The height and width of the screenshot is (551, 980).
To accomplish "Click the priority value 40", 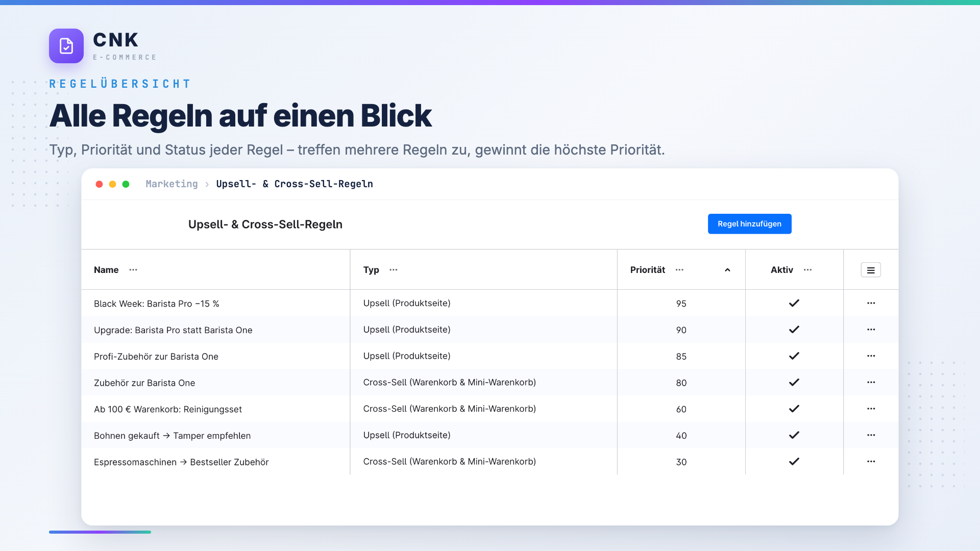I will click(x=681, y=436).
